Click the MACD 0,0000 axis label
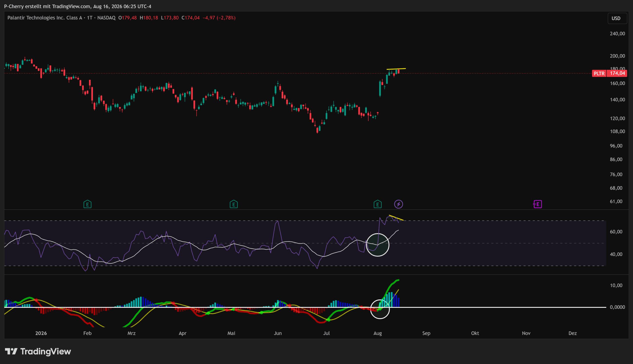The image size is (633, 364). point(617,307)
